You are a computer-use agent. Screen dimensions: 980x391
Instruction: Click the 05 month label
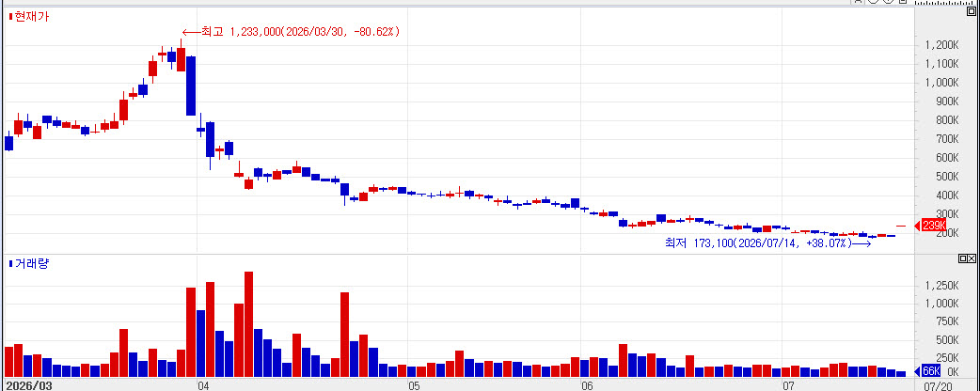click(414, 386)
